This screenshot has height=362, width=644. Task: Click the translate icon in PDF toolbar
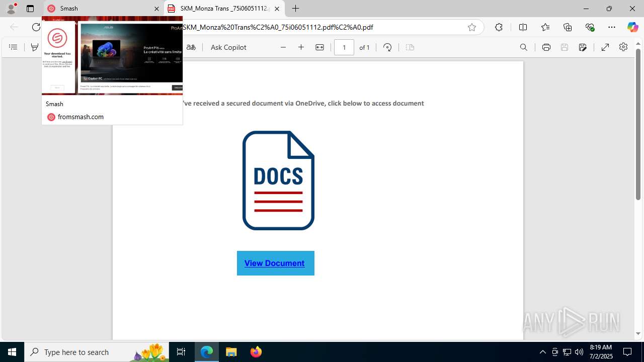pyautogui.click(x=191, y=47)
